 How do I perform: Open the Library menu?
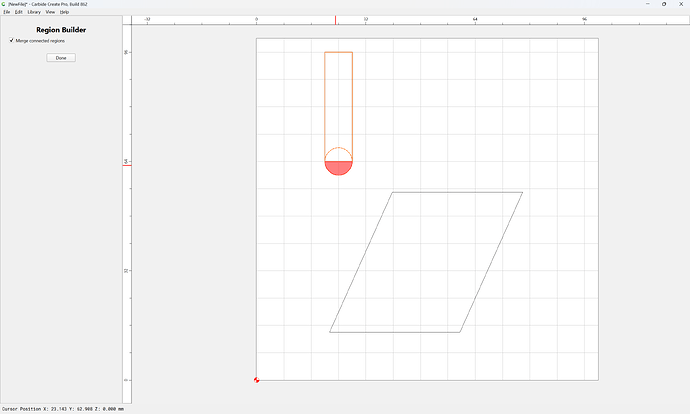(34, 12)
